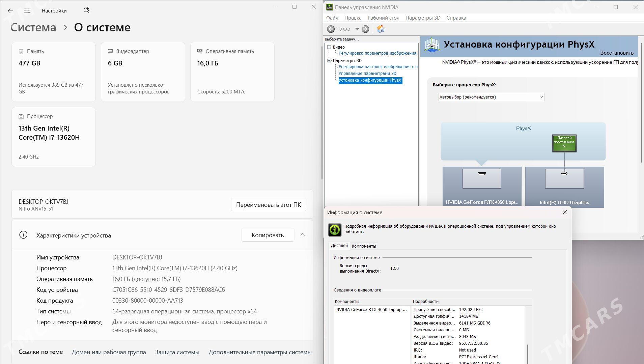Open the Рабочий стол menu
This screenshot has width=644, height=364.
pyautogui.click(x=383, y=18)
